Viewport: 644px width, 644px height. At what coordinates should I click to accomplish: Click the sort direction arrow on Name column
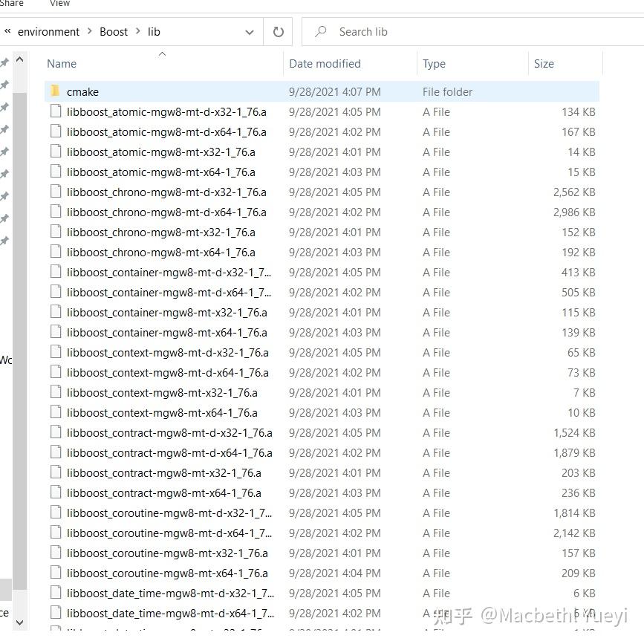(161, 53)
